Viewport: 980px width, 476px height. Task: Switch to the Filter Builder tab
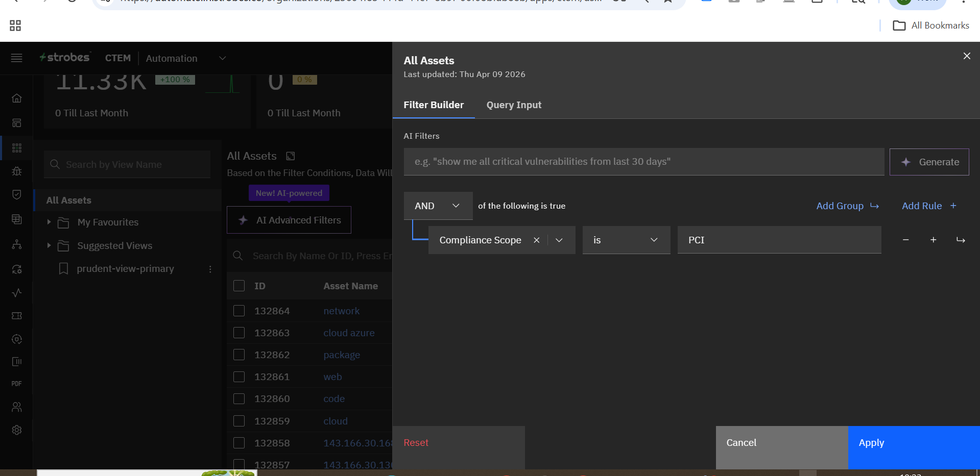pyautogui.click(x=434, y=105)
